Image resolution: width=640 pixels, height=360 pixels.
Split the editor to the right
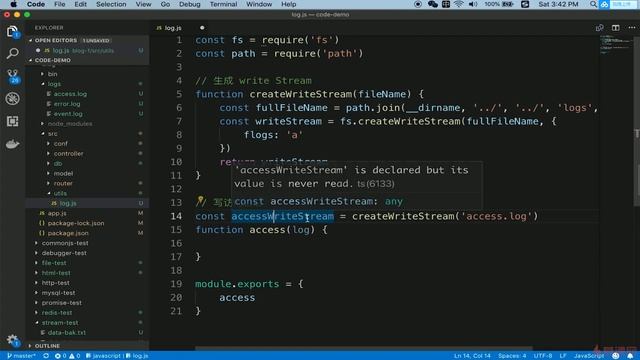click(x=615, y=28)
